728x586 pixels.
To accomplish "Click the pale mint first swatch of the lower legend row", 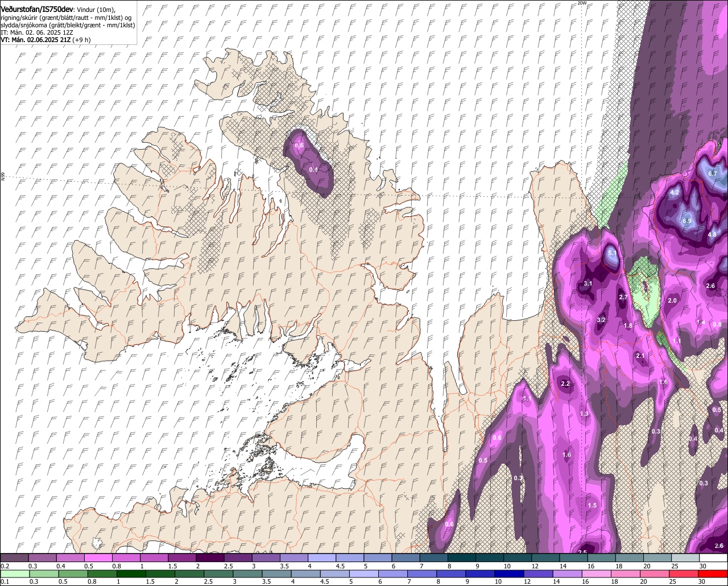I will [14, 573].
